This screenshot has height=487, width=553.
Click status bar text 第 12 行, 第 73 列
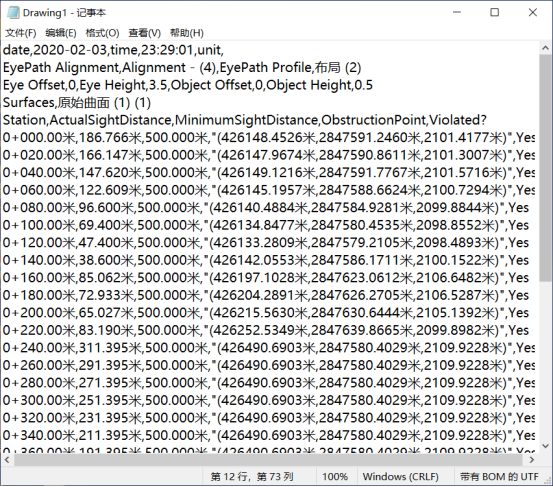pyautogui.click(x=252, y=477)
